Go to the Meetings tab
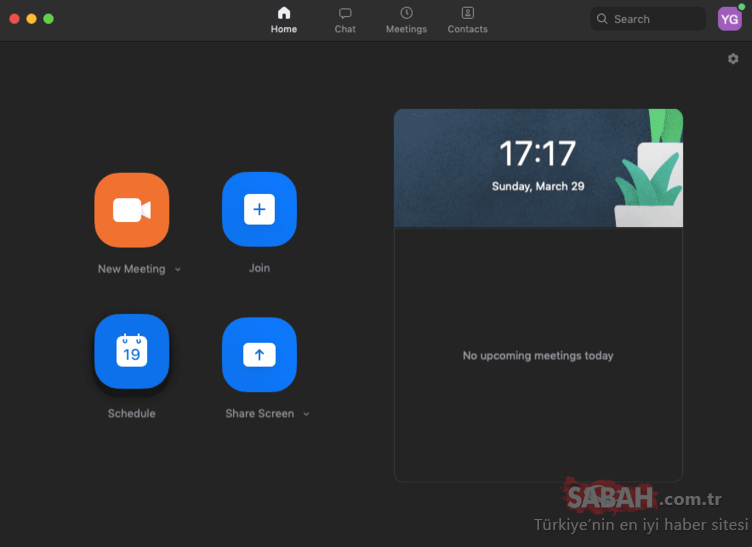 pos(406,20)
